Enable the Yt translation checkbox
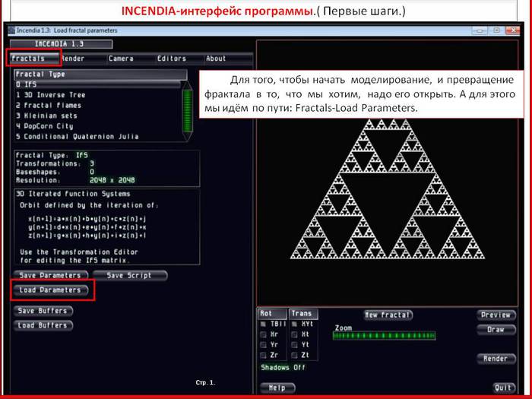The image size is (532, 399). [x=295, y=345]
